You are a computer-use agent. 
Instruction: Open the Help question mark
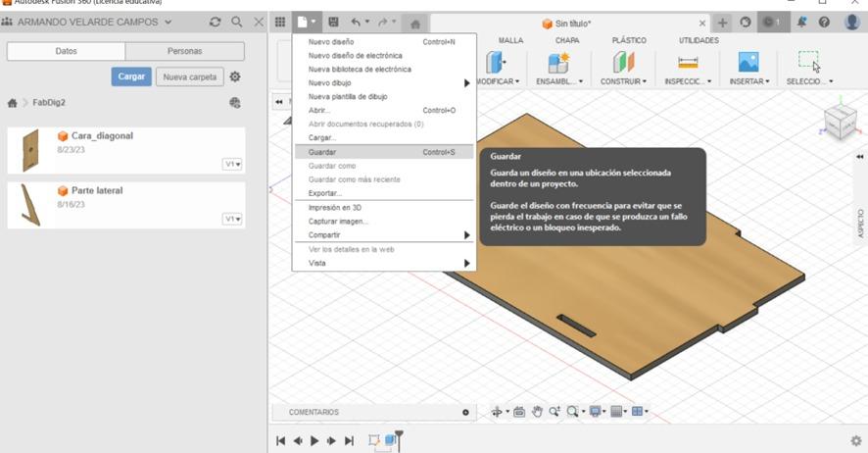click(x=824, y=23)
